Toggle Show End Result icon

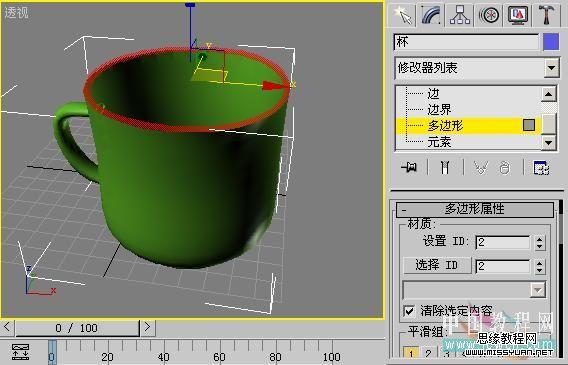click(445, 167)
